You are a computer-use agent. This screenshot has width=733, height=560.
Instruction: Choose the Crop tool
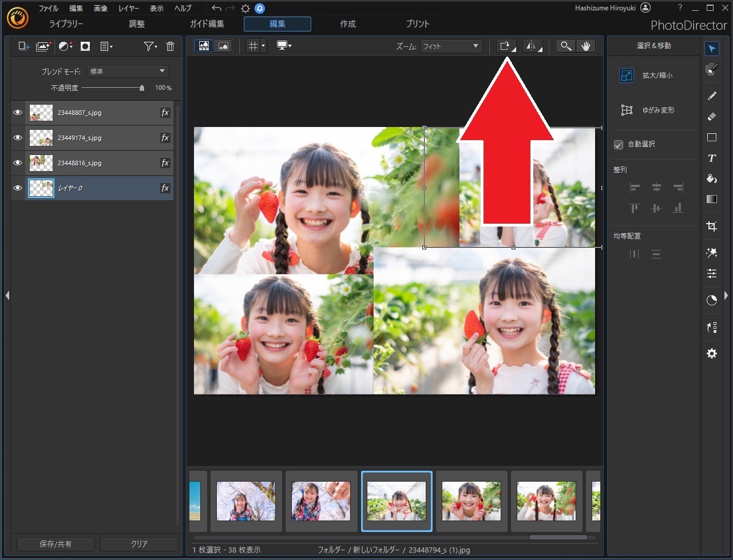(711, 227)
